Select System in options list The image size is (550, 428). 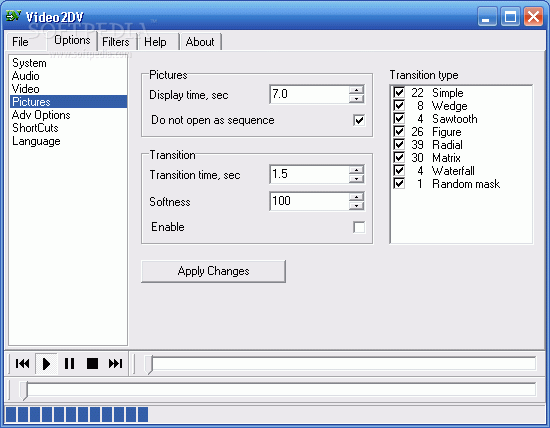pos(68,63)
